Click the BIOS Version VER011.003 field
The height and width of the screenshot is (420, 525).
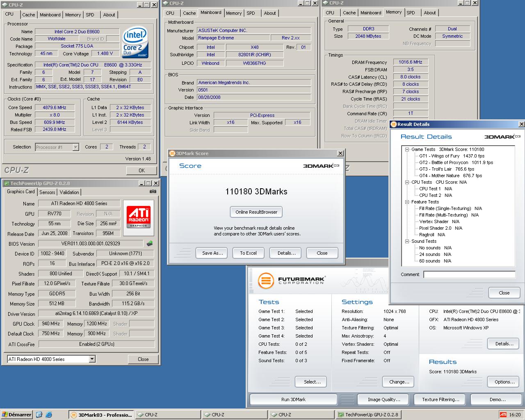coord(91,244)
